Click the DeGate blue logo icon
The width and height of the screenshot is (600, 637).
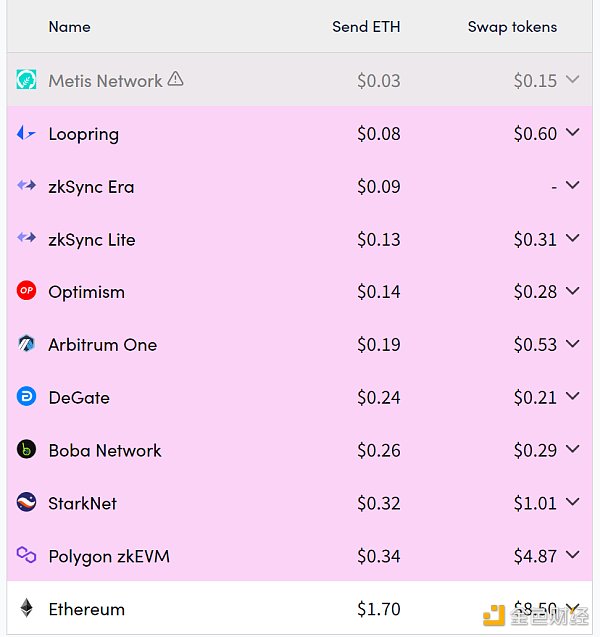tap(27, 397)
